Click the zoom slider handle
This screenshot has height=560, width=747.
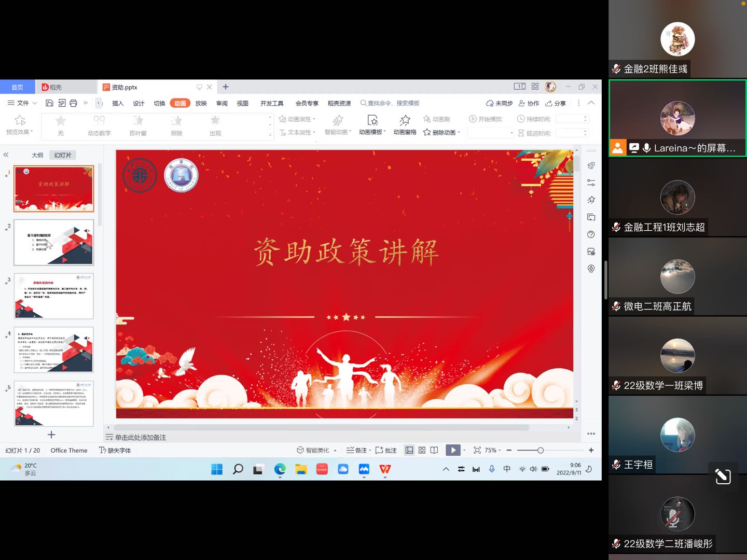[540, 450]
